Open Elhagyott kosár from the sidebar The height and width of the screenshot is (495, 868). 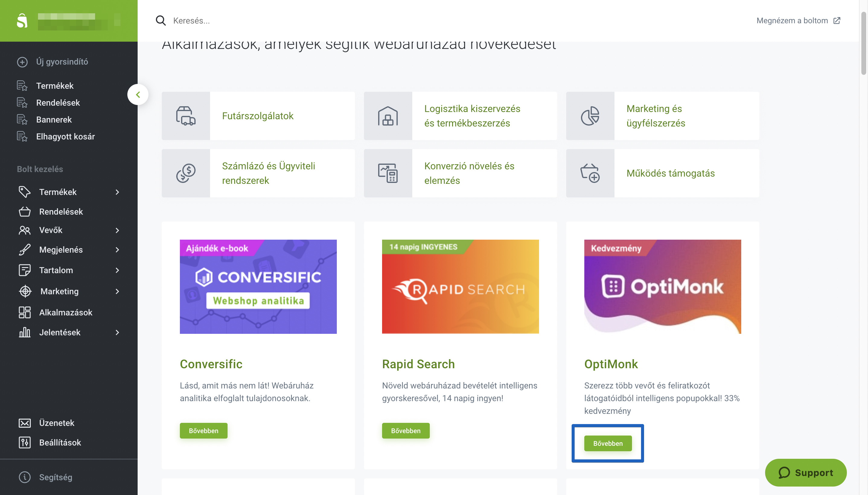coord(65,136)
